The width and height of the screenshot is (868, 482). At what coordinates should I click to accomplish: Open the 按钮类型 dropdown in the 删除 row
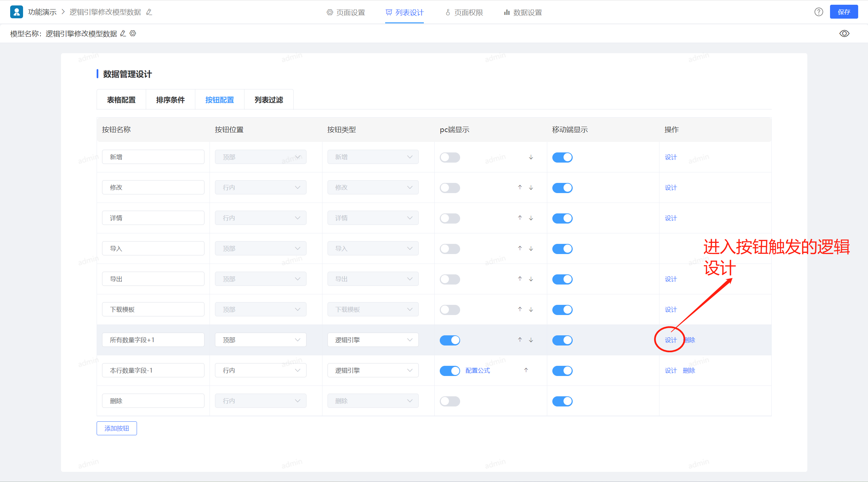coord(373,400)
